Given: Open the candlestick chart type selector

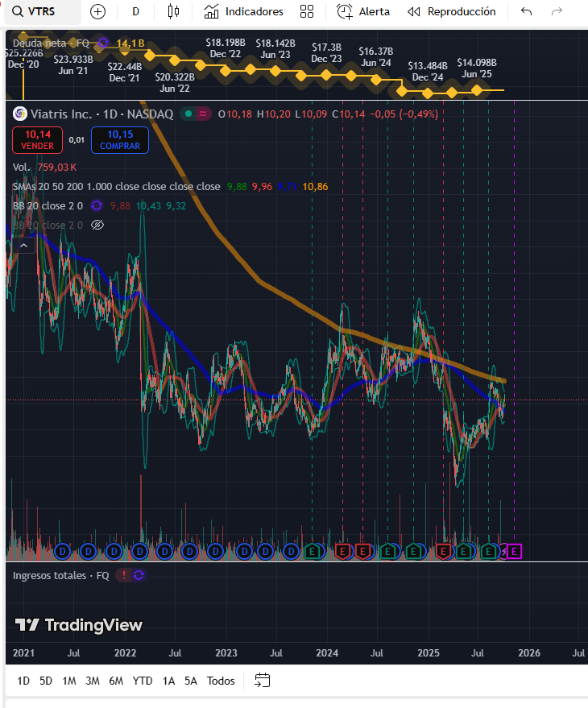Looking at the screenshot, I should pyautogui.click(x=173, y=11).
